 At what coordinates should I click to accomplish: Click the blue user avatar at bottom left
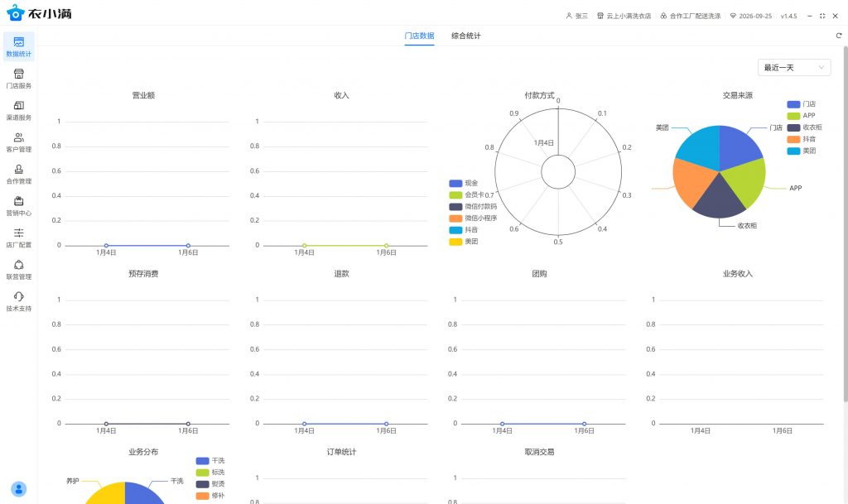(18, 488)
